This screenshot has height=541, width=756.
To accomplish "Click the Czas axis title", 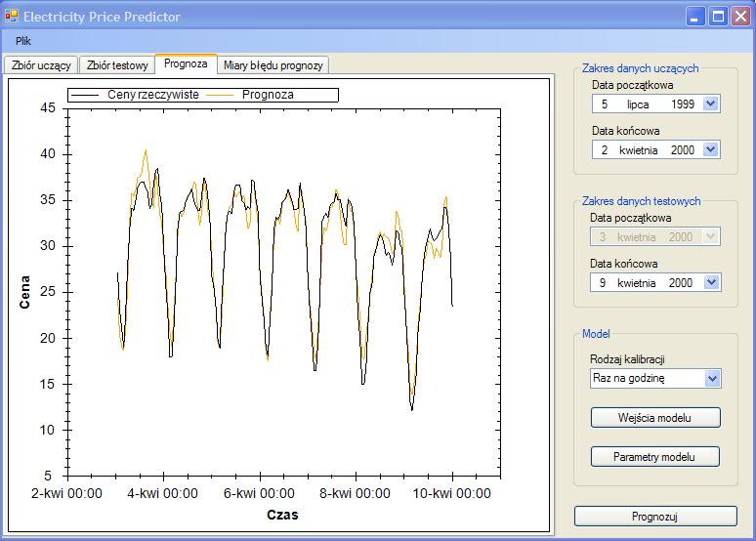I will (x=282, y=515).
